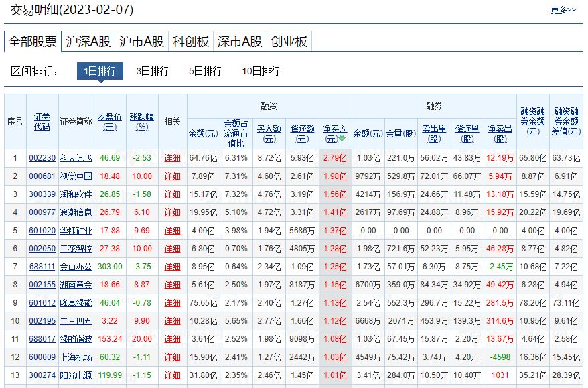Open stock code 601012 link

pos(42,302)
